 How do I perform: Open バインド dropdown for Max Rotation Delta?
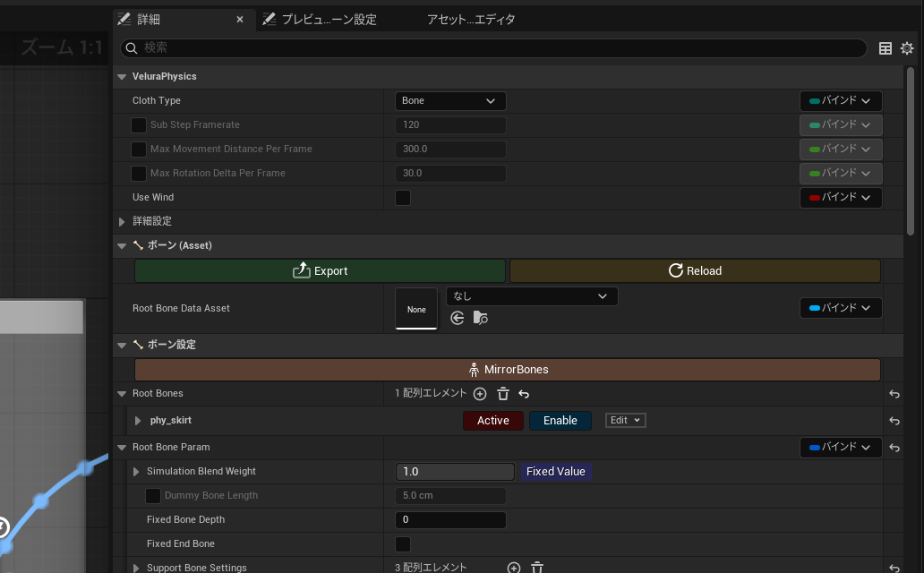[841, 174]
